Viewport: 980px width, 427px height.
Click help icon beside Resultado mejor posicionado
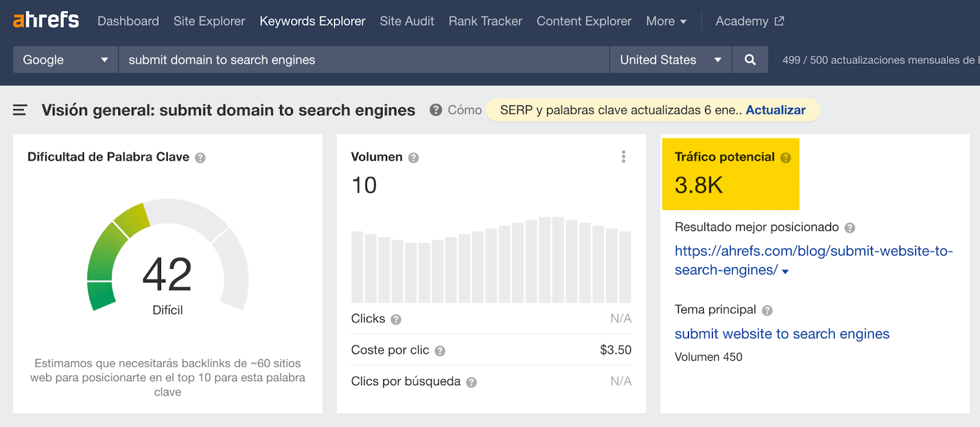point(850,228)
